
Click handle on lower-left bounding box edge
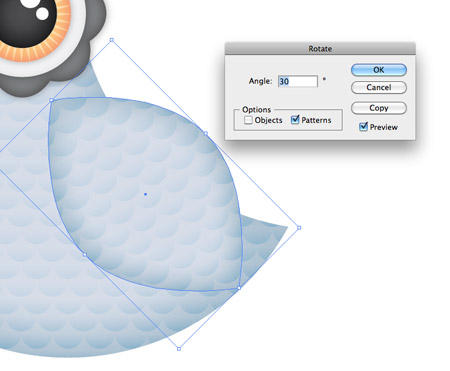point(85,255)
